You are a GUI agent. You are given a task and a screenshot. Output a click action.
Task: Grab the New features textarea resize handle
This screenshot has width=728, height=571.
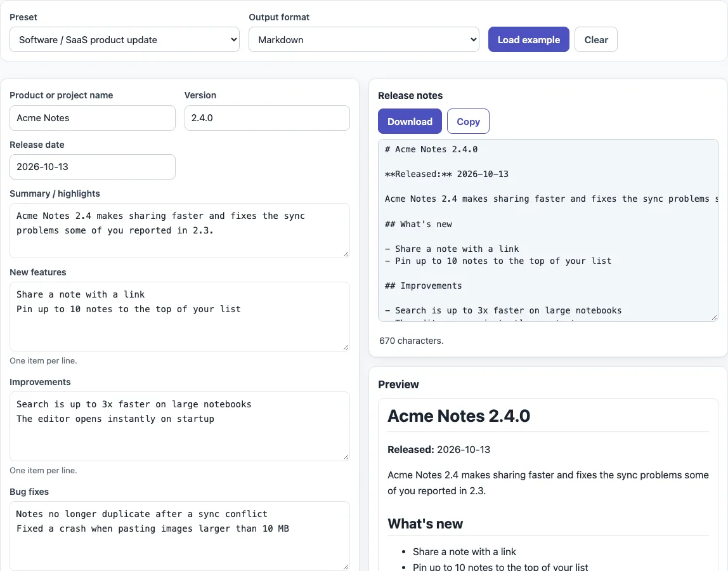(346, 348)
